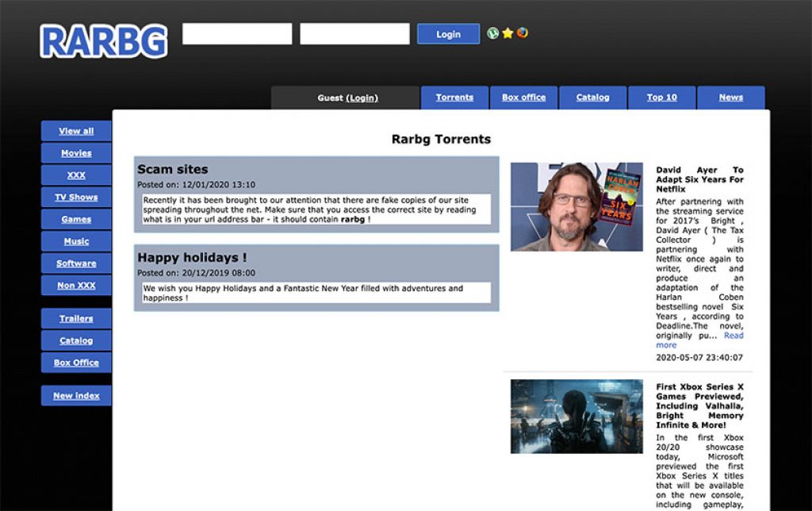
Task: Click the 20/12/2019 08:00 posted date
Action: [219, 273]
